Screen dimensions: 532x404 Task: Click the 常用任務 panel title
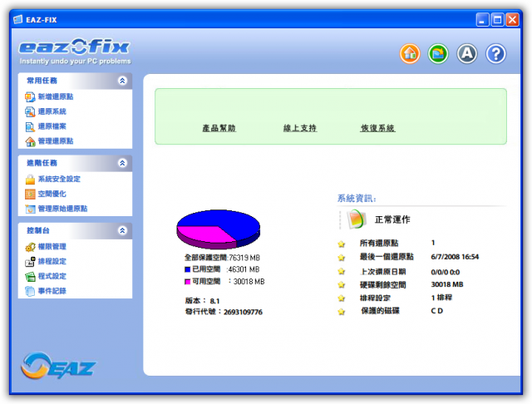pyautogui.click(x=42, y=81)
